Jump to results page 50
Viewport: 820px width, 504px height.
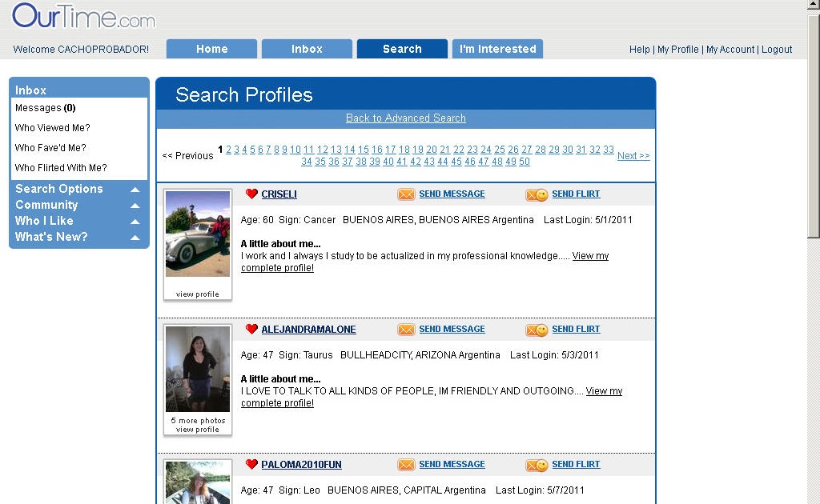525,162
